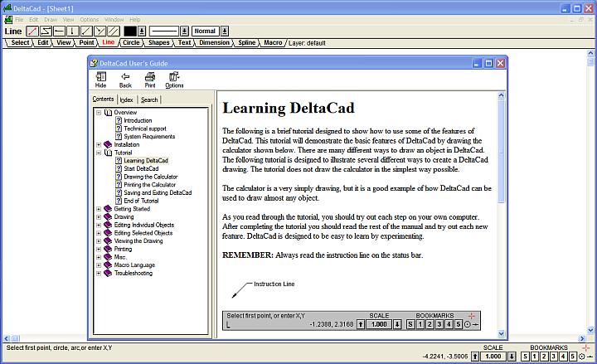Image resolution: width=597 pixels, height=364 pixels.
Task: Switch to the Circle tool tab
Action: click(131, 41)
